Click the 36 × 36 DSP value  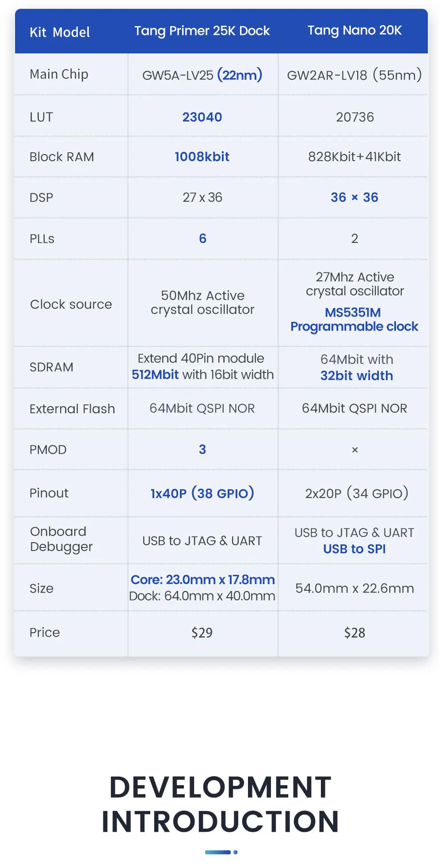pos(354,197)
